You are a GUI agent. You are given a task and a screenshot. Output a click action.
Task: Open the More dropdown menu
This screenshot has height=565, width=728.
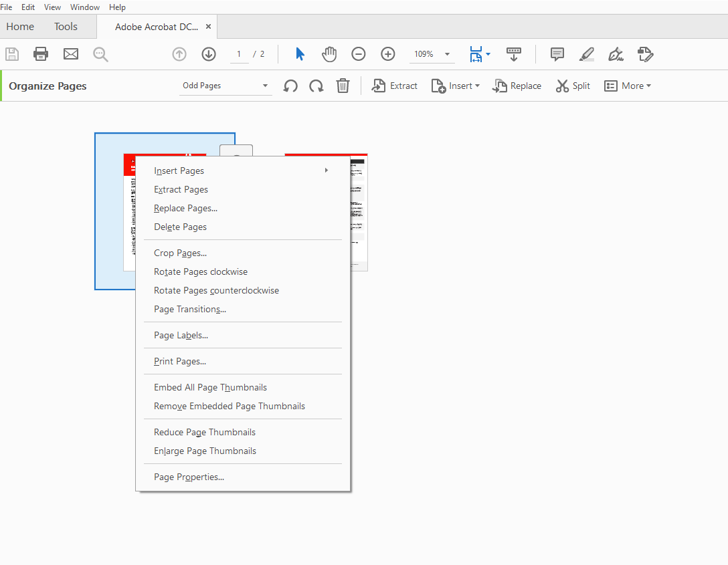(628, 86)
